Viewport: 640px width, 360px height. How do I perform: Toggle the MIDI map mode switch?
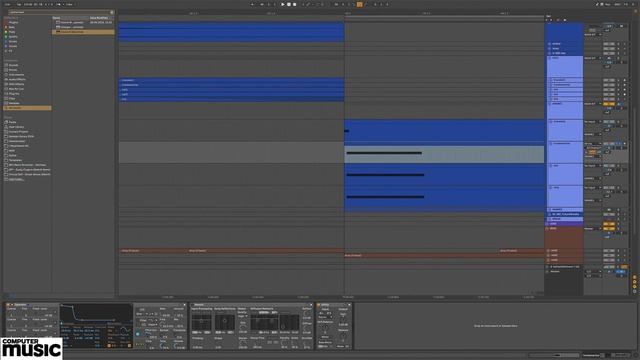[x=618, y=4]
